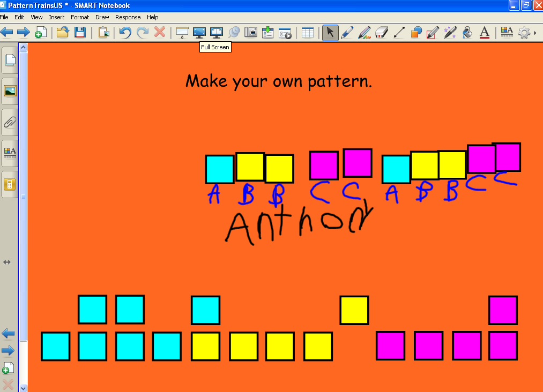Insert a table
This screenshot has width=543, height=392.
point(308,33)
